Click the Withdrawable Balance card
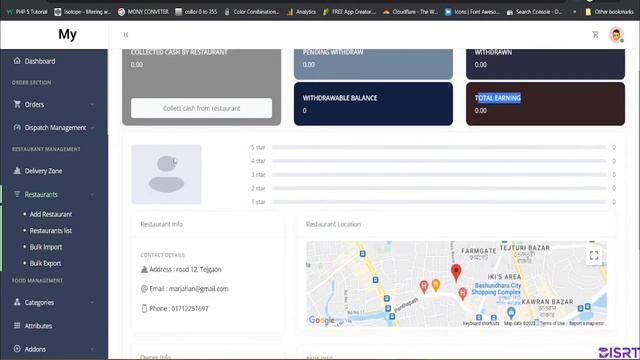 click(x=373, y=104)
